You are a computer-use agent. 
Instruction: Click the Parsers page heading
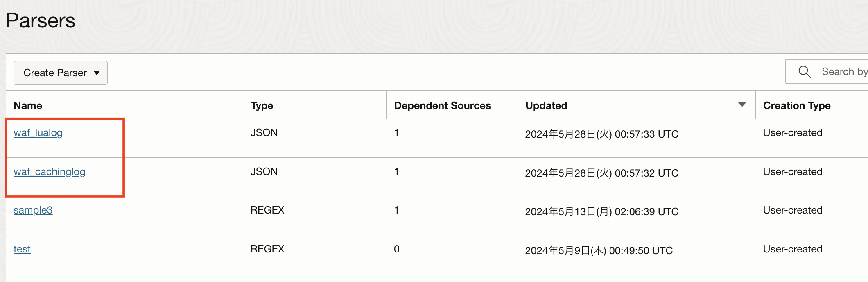41,20
